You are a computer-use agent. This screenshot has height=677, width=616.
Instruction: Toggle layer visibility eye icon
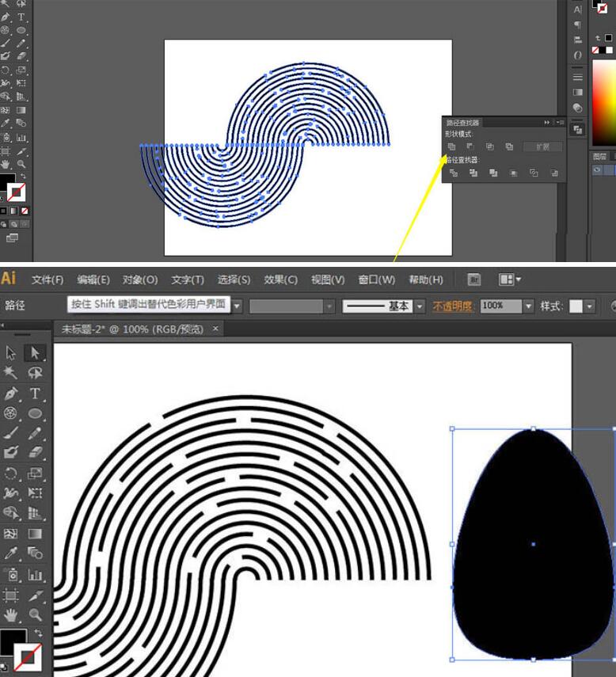598,169
